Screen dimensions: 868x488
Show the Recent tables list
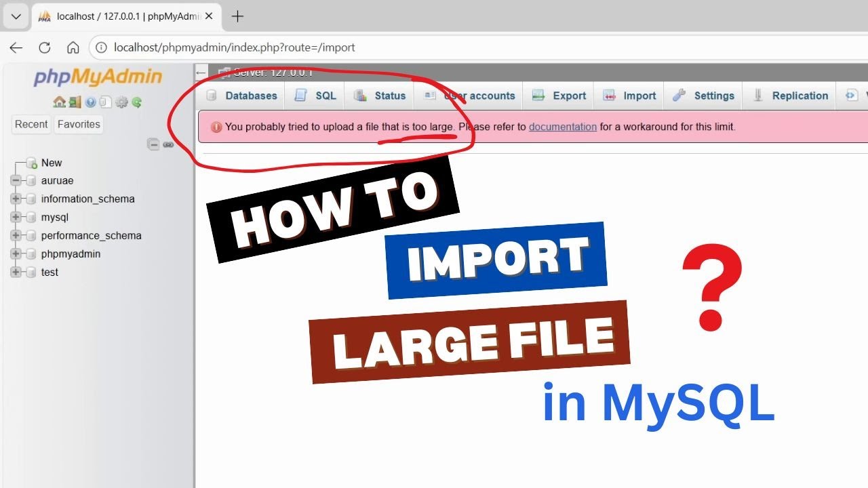click(31, 124)
